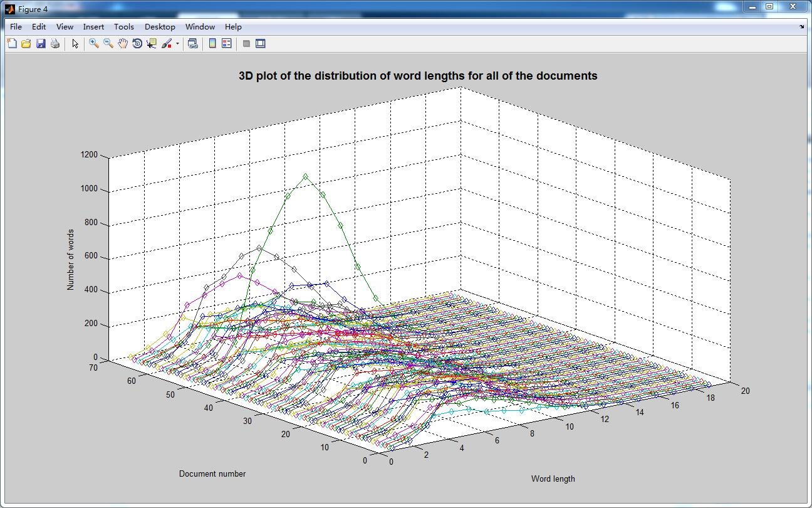Insert a legend from the toolbar
The width and height of the screenshot is (812, 508).
(227, 43)
